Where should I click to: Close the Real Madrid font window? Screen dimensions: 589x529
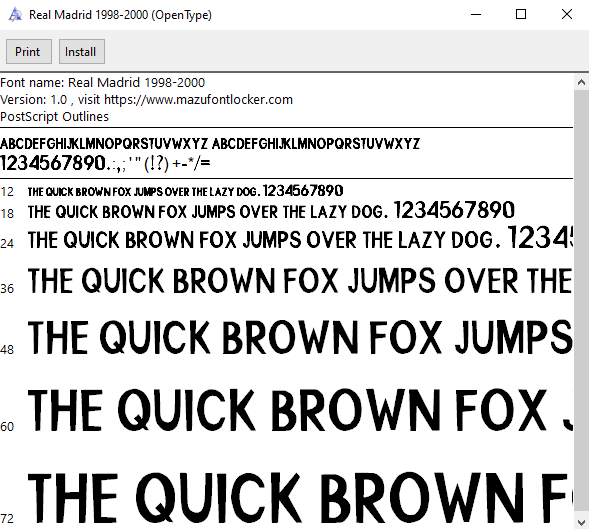(x=566, y=15)
